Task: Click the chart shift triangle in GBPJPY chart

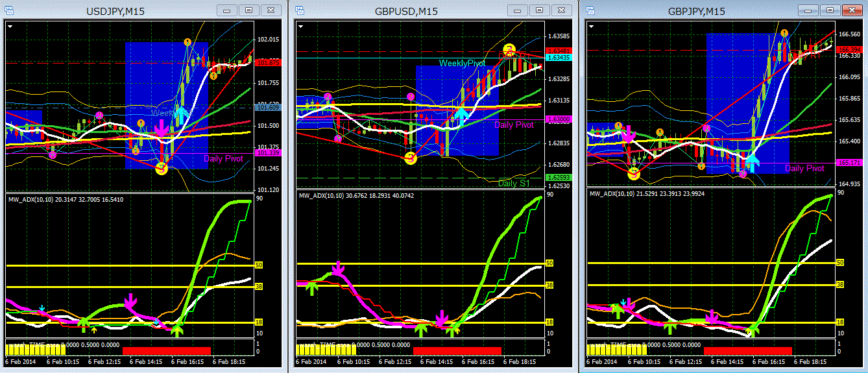Action: click(592, 25)
